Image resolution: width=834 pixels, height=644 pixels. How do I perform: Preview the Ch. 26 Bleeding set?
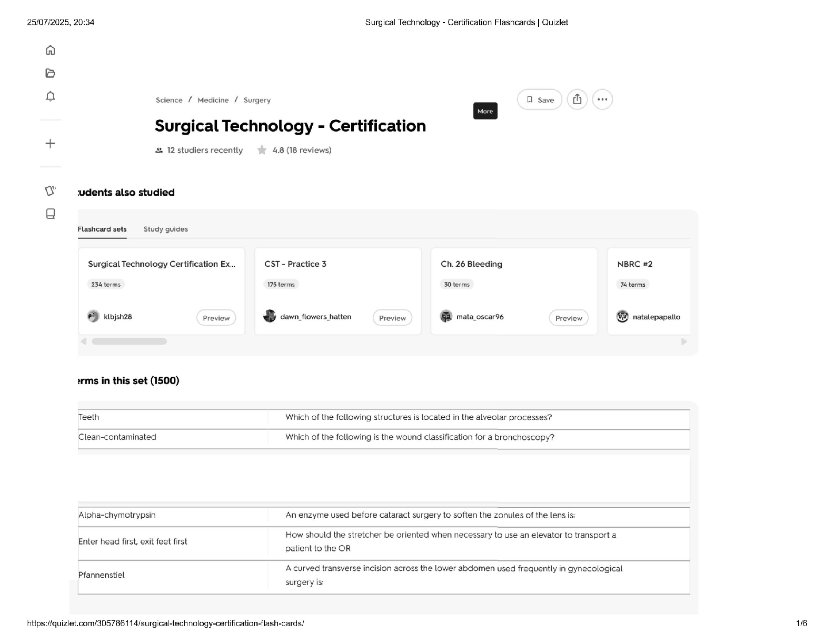(569, 318)
